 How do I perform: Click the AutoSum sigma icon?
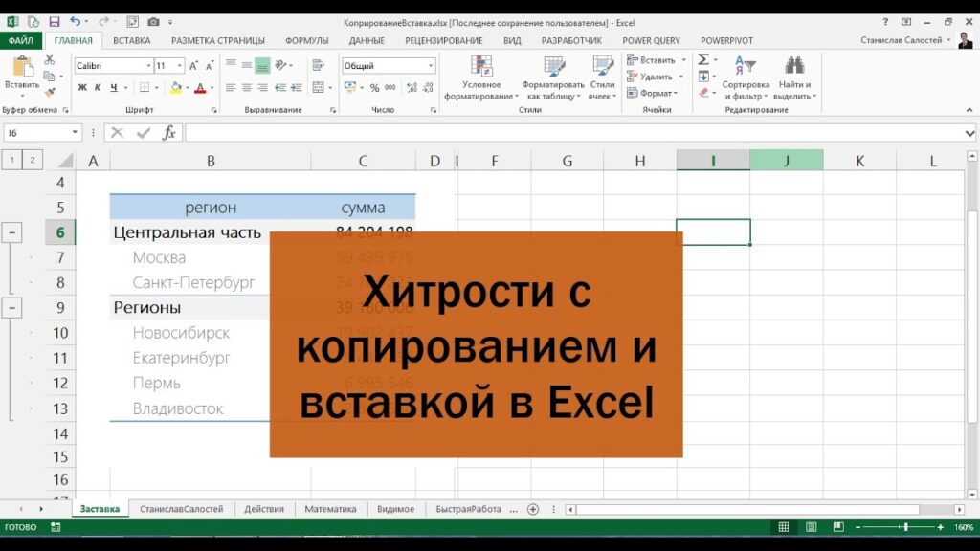coord(703,60)
